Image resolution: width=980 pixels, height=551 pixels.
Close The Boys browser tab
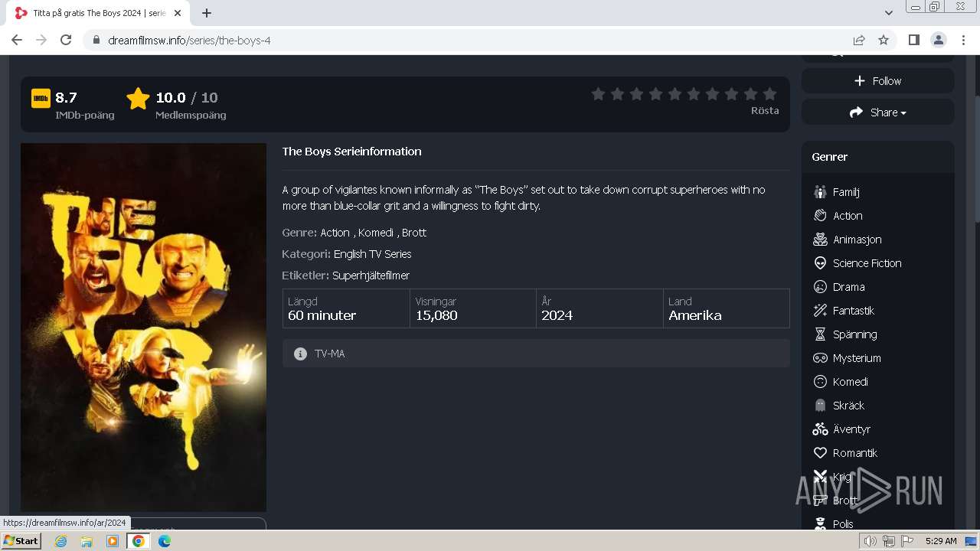tap(178, 13)
